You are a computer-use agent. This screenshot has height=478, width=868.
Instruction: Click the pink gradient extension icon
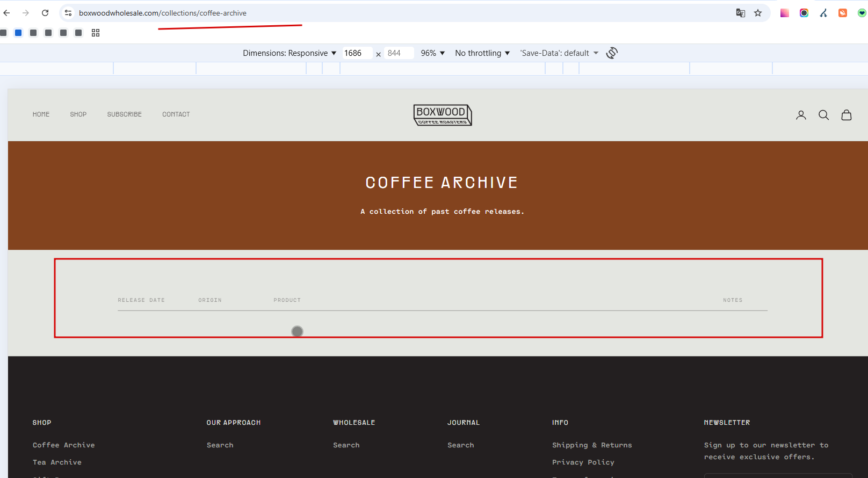[x=785, y=13]
